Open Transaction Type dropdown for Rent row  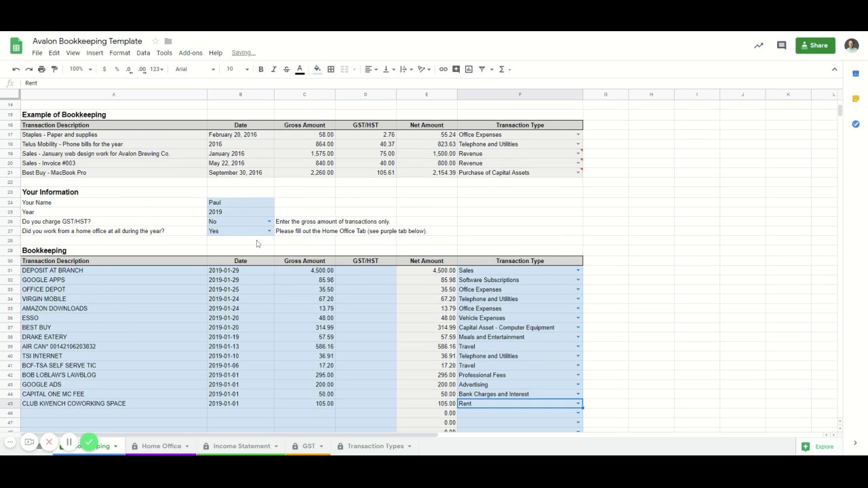coord(578,403)
